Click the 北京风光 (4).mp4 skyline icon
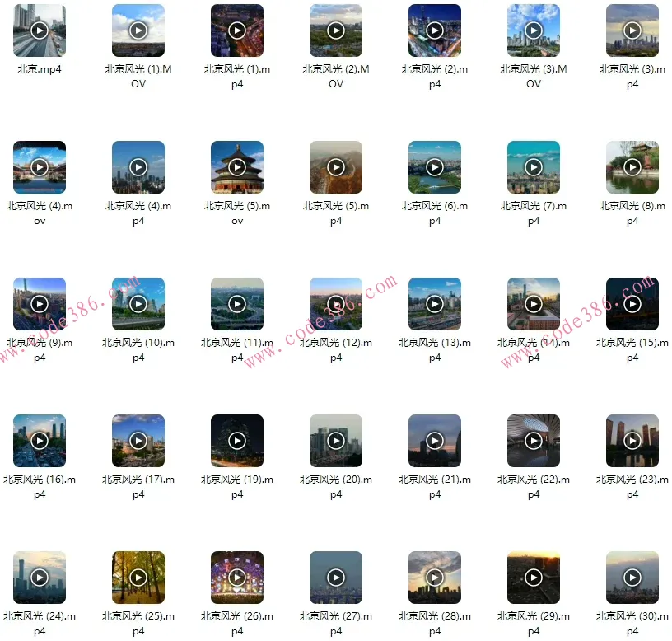Image resolution: width=672 pixels, height=641 pixels. [138, 167]
